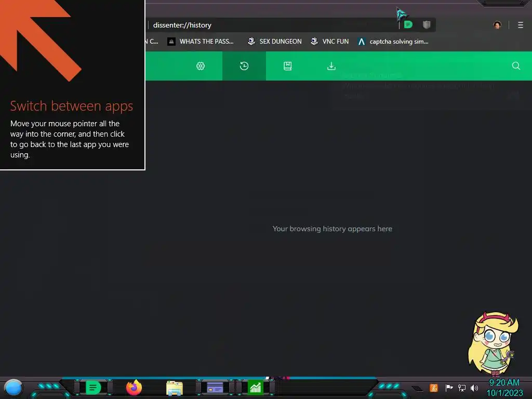Open Action Center flag tray icon
Image resolution: width=532 pixels, height=399 pixels.
tap(449, 388)
